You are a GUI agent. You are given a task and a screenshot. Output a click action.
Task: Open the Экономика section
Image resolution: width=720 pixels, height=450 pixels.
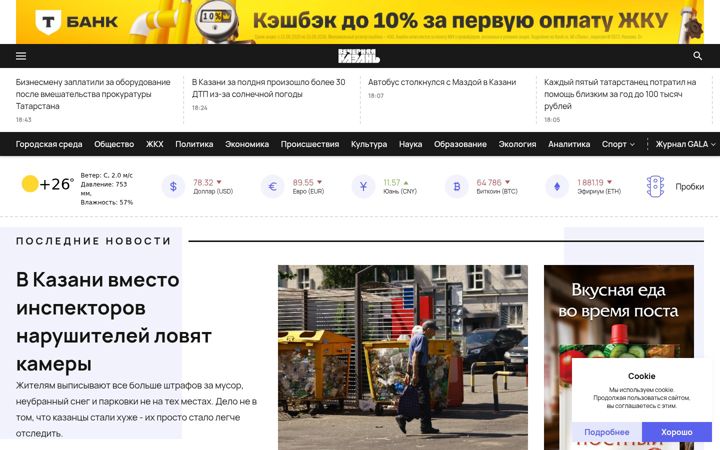247,144
